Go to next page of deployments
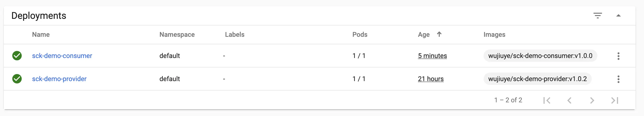The image size is (644, 116). point(592,100)
